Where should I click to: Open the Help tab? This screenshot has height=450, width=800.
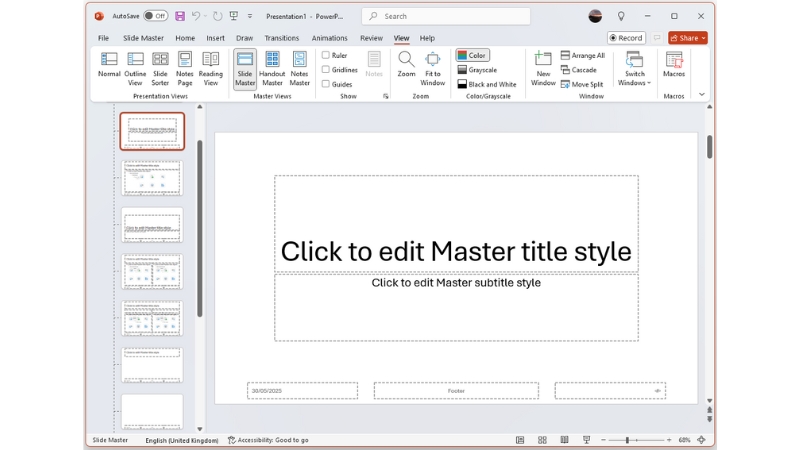[x=427, y=38]
